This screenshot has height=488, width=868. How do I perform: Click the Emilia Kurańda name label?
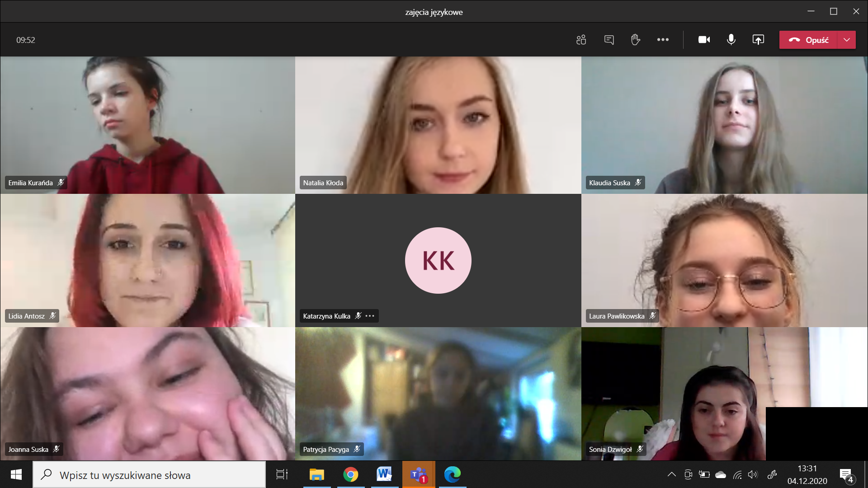30,183
